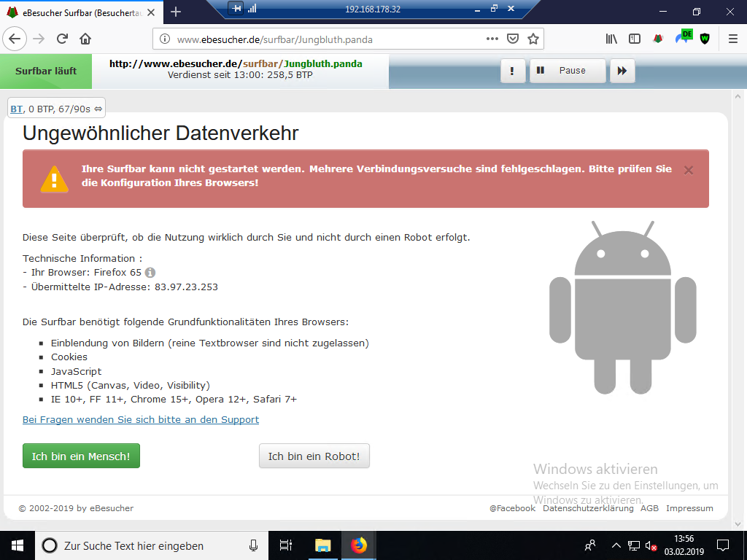Viewport: 747px width, 560px height.
Task: Open the People taskbar icon
Action: tap(590, 545)
